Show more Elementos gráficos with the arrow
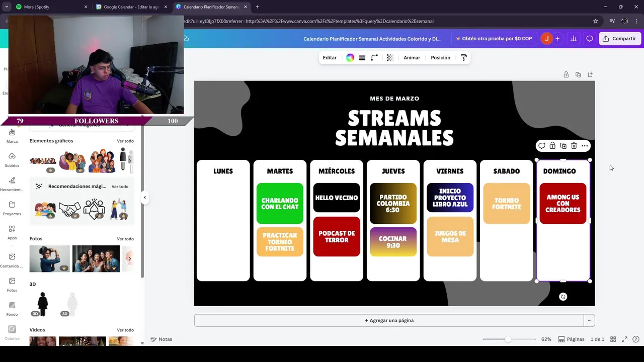This screenshot has height=362, width=644. tap(130, 160)
